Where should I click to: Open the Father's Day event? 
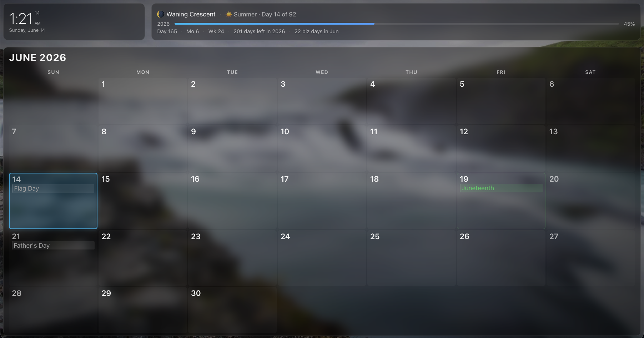53,246
